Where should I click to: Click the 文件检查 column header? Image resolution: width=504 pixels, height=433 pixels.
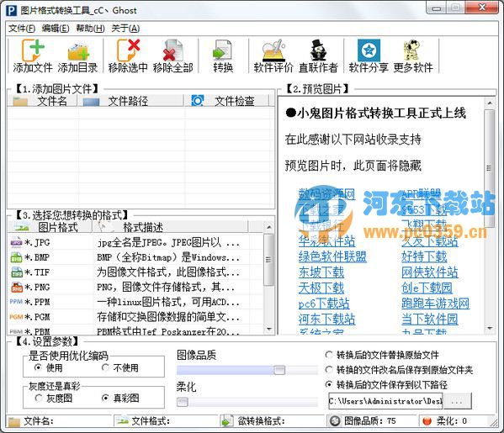226,101
